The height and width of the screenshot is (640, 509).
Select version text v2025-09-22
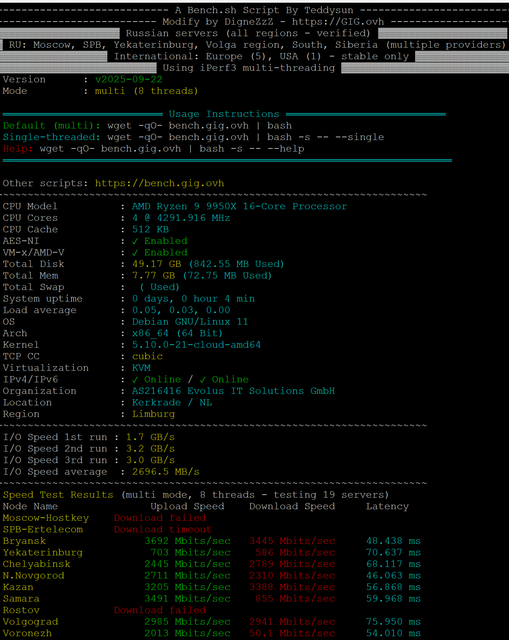click(129, 79)
